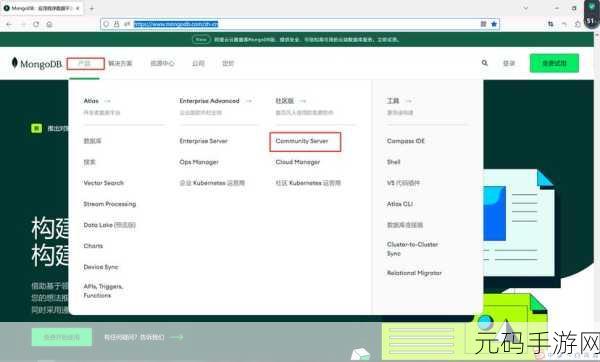Open community Kubernetes operator link
The height and width of the screenshot is (362, 600).
[x=308, y=183]
